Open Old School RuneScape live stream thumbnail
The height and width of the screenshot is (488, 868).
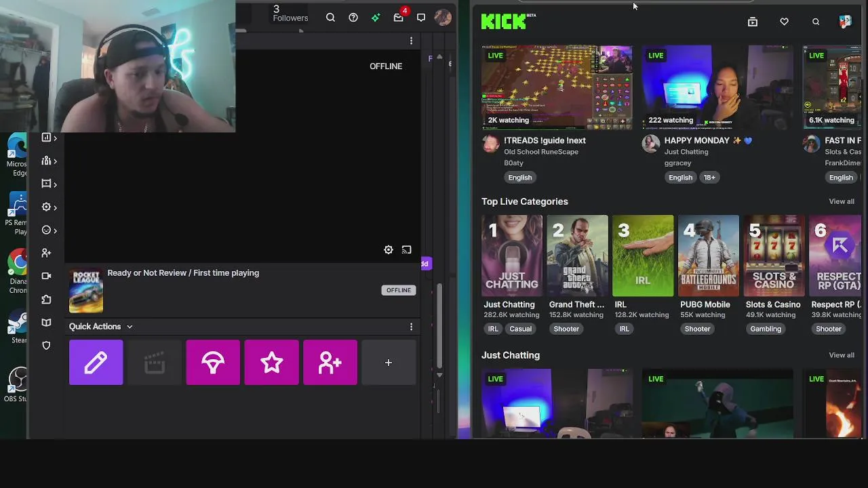click(x=557, y=87)
